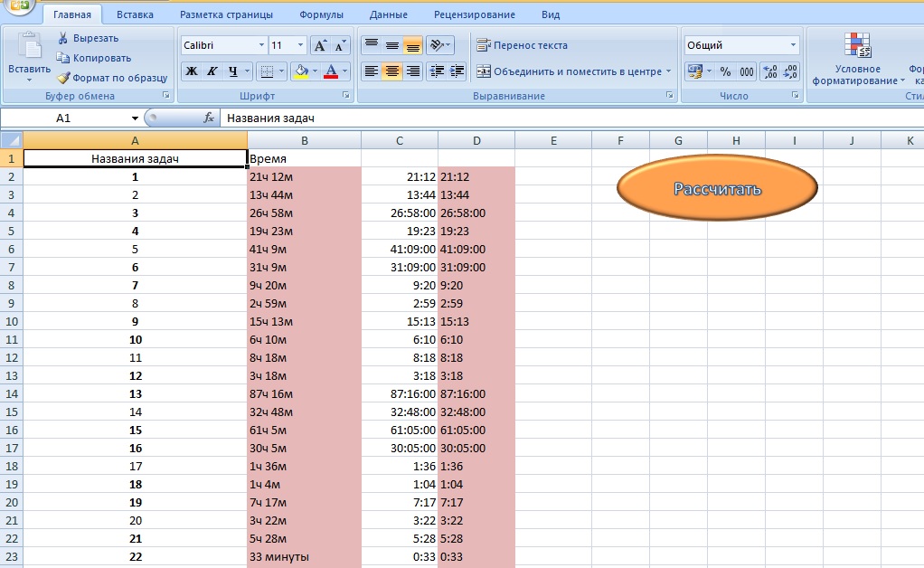924x568 pixels.
Task: Switch to the Разметка страницы tab
Action: [x=226, y=14]
